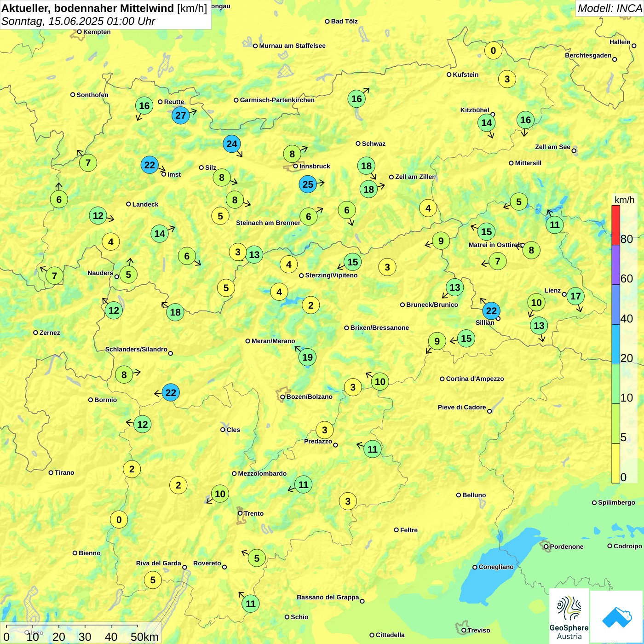Click the Spilimbergo town label
The width and height of the screenshot is (644, 644).
tap(616, 502)
